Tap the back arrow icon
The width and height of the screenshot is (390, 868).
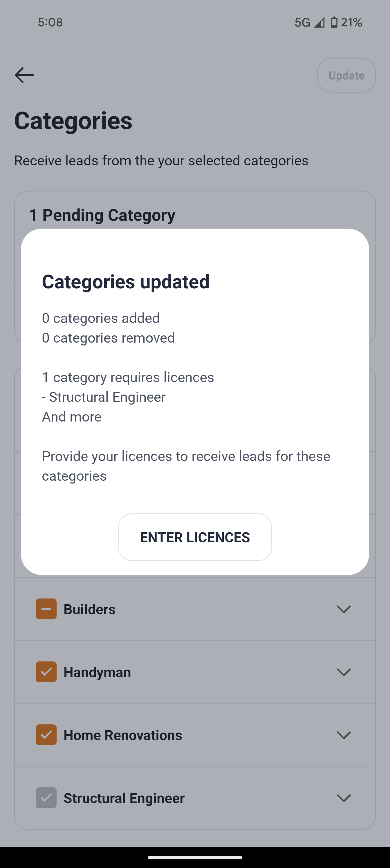24,75
